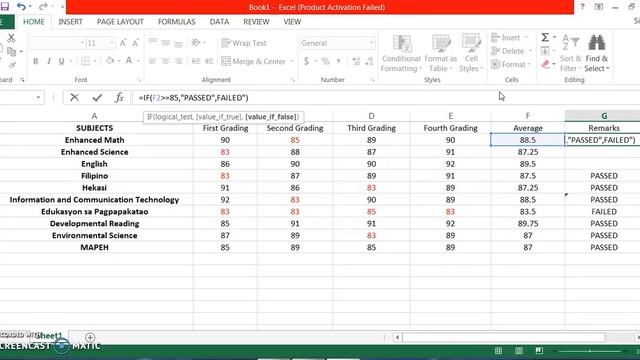Open the REVIEW tab
This screenshot has width=640, height=360.
(x=256, y=22)
